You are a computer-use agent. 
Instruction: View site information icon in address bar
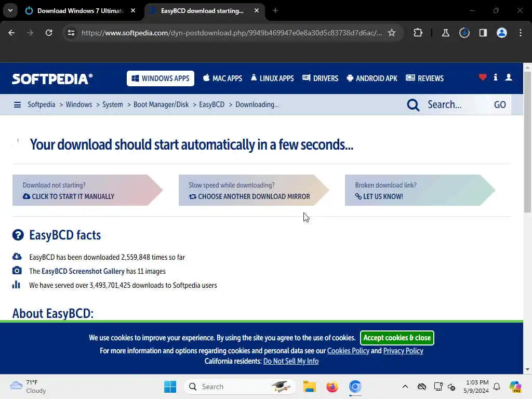click(71, 33)
